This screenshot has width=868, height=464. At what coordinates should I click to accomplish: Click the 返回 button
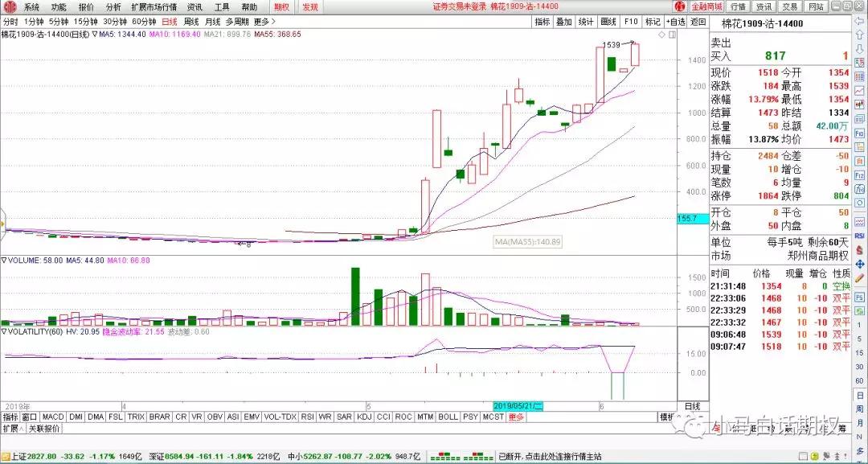[x=698, y=22]
